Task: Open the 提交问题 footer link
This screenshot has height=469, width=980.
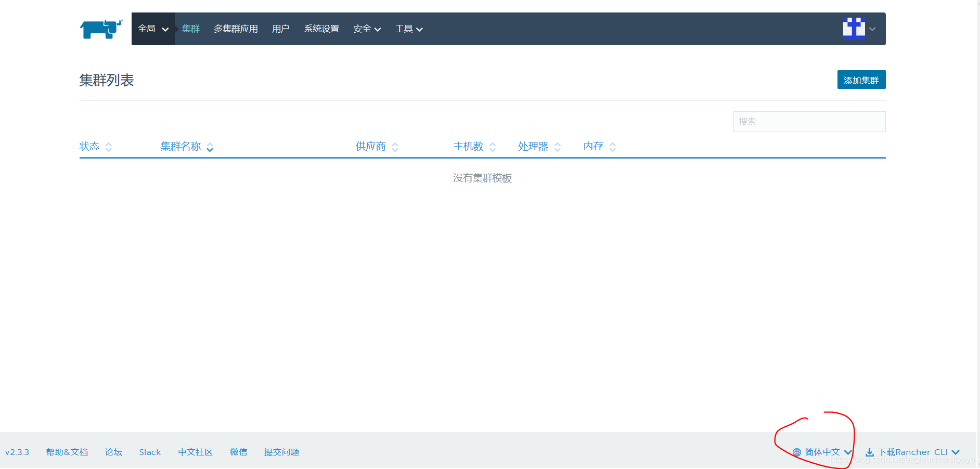Action: click(282, 452)
